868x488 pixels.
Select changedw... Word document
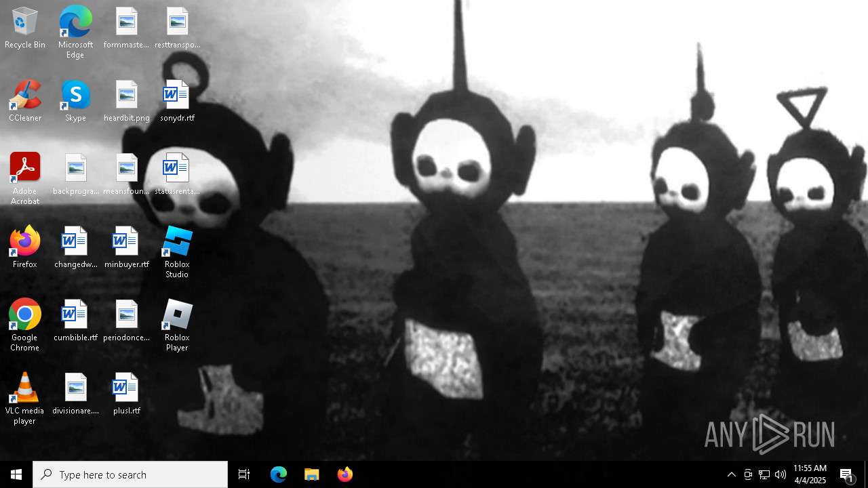pos(75,248)
